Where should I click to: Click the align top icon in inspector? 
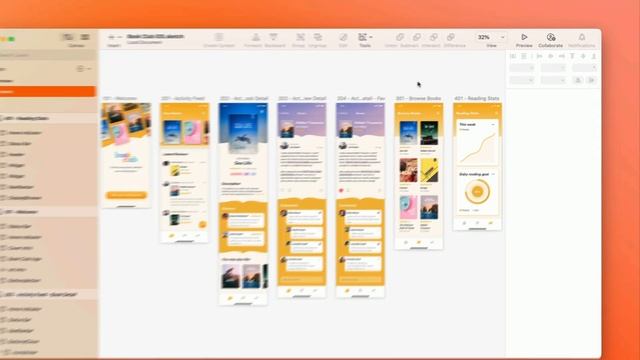pos(572,56)
